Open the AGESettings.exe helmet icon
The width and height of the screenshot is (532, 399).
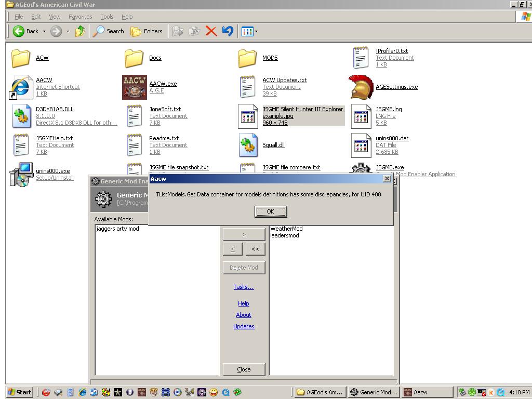point(361,87)
